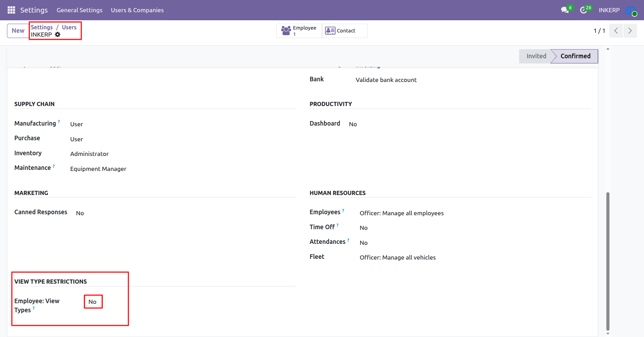644x337 pixels.
Task: Navigate to Users breadcrumb
Action: pos(69,27)
